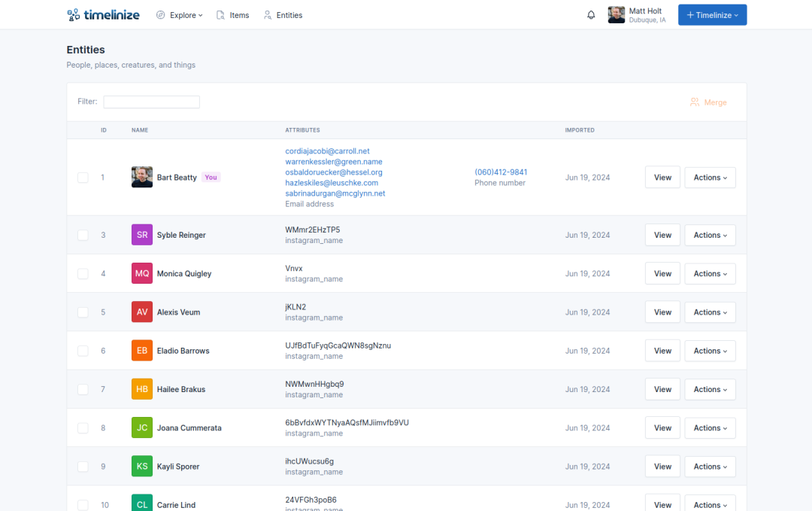
Task: Open the notifications bell
Action: pyautogui.click(x=591, y=15)
